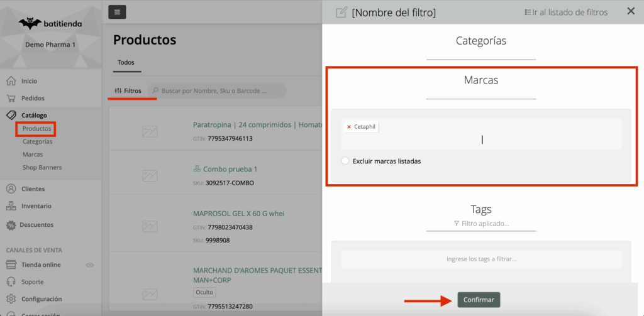This screenshot has height=316, width=644.
Task: Open Categorías in the Catálogo menu
Action: coord(37,141)
